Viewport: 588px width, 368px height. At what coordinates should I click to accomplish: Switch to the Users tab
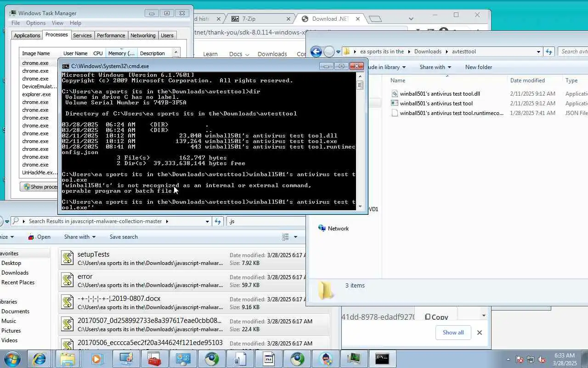pyautogui.click(x=167, y=35)
